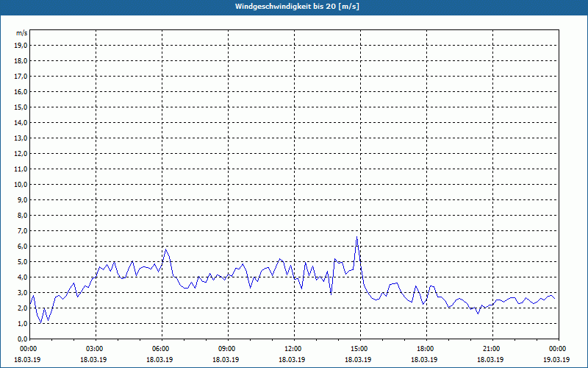Select the 6,0 axis value
This screenshot has width=588, height=368.
23,247
